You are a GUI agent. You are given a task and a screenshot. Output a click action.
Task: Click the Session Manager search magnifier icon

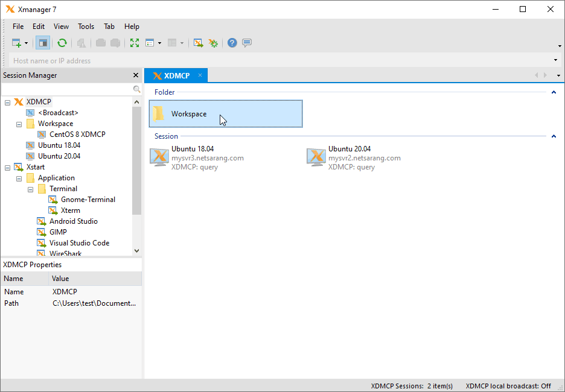(137, 89)
